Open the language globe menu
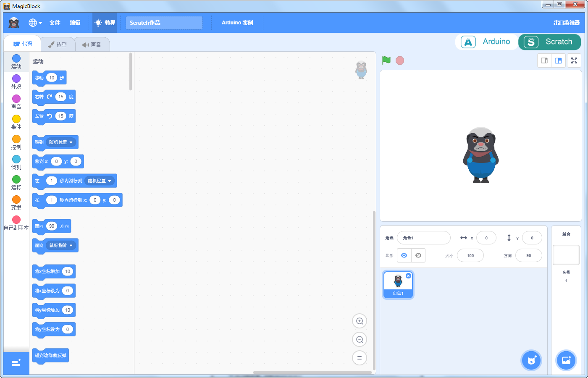588x378 pixels. (x=35, y=23)
